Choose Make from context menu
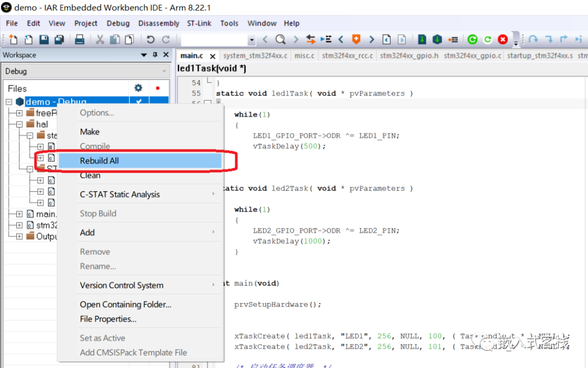588x368 pixels. tap(140, 132)
